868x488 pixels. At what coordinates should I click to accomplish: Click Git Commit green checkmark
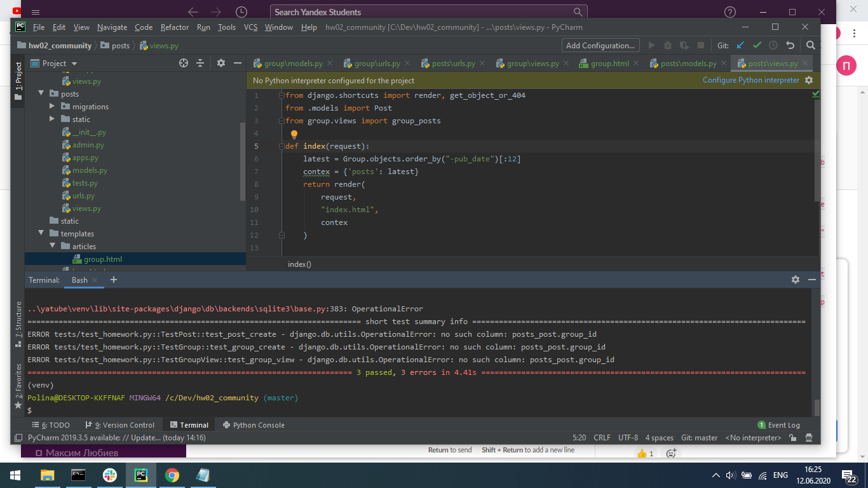[x=757, y=45]
